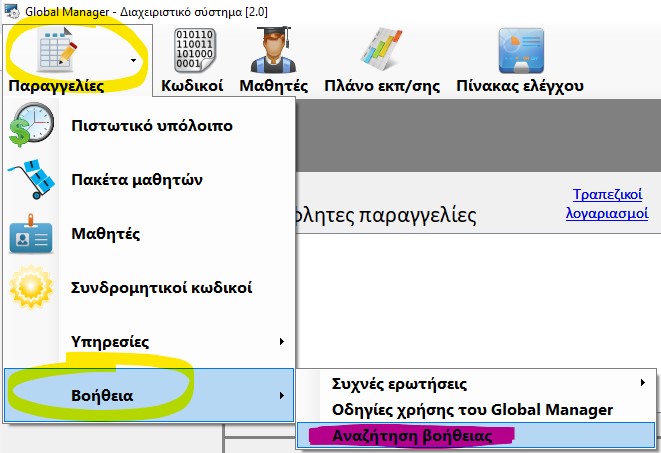Select Μαθητές entry in the dropdown menu
Viewport: 661px width, 453px height.
pos(149,233)
